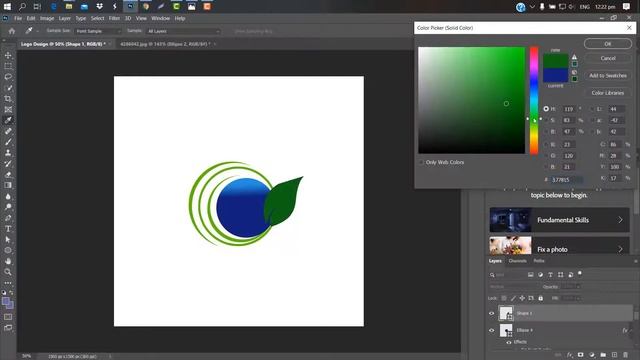Go to Photoshop Home screen icon
The image size is (640, 360).
pyautogui.click(x=12, y=31)
